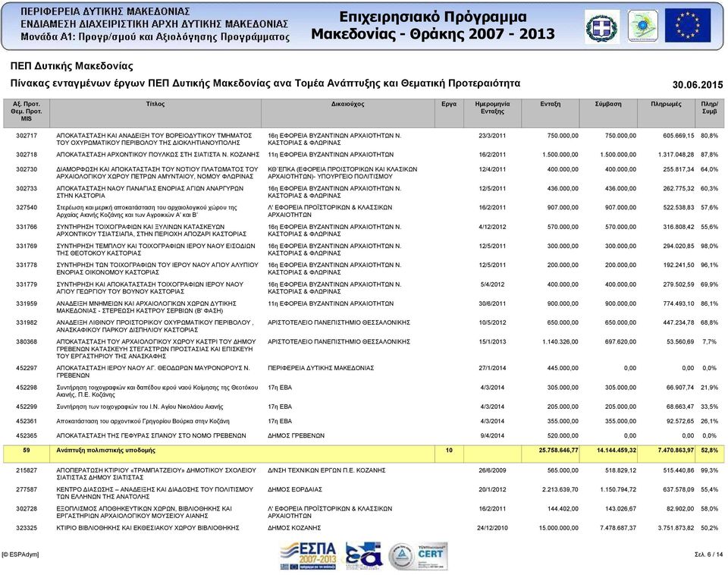Click MIS code 302717
Viewport: 728px width, 575px height.
(27, 136)
